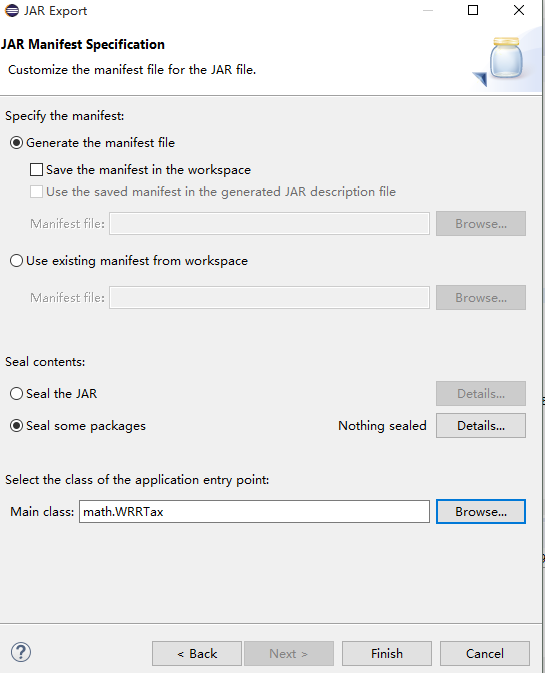Click the JAR jar wizard image

505,60
